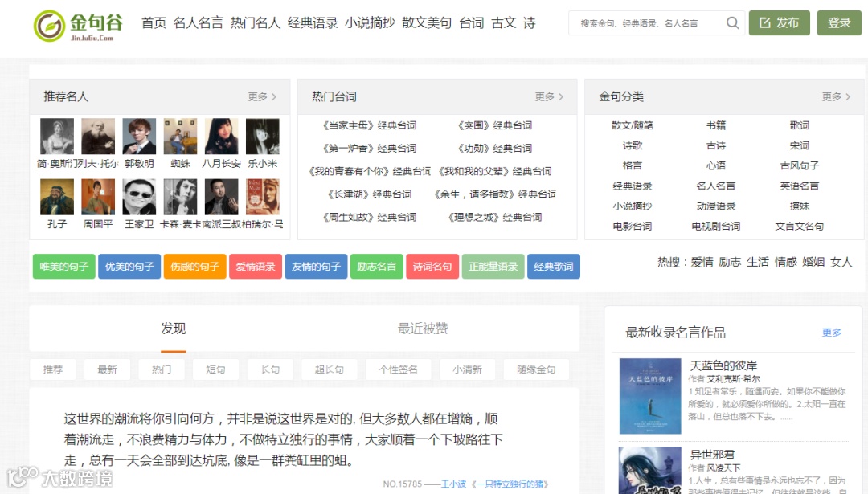Open 《长津湖》经典台词 link

[369, 194]
